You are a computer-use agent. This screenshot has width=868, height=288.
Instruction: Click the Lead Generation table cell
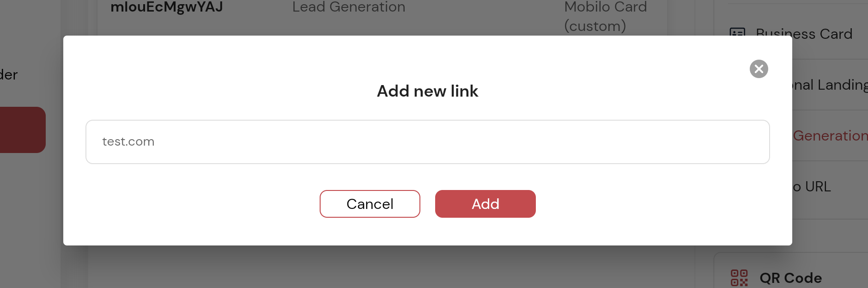349,7
